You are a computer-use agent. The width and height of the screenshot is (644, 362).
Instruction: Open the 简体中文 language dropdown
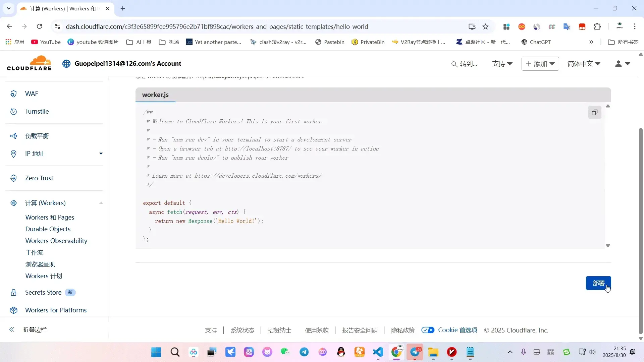point(584,64)
